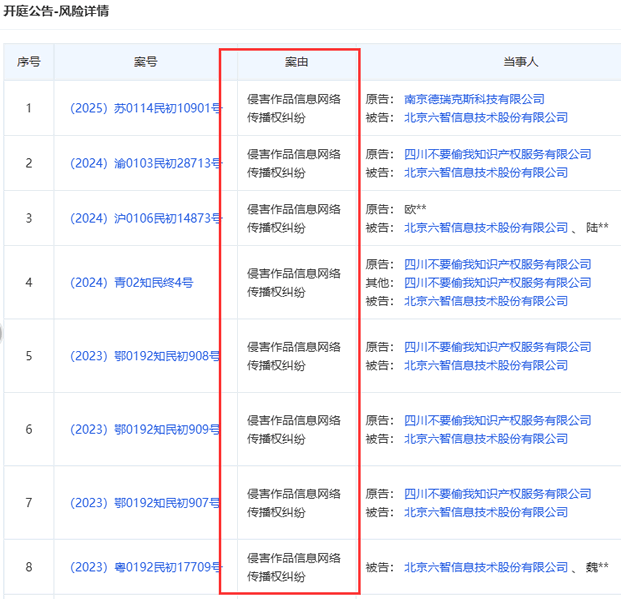This screenshot has width=621, height=599.
Task: Open defendant 北京六智信息技术股份有限公司 in row 7
Action: (486, 512)
